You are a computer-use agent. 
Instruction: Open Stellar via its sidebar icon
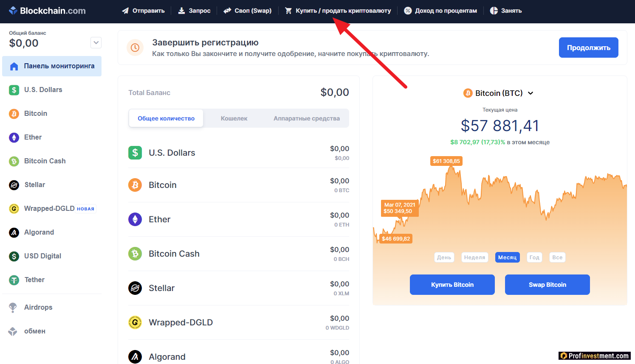click(14, 185)
